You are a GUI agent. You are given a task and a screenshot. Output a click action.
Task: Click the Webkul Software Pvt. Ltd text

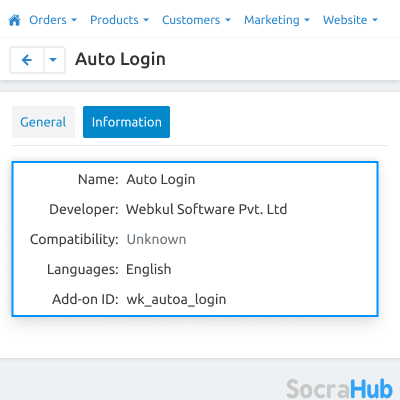coord(207,209)
